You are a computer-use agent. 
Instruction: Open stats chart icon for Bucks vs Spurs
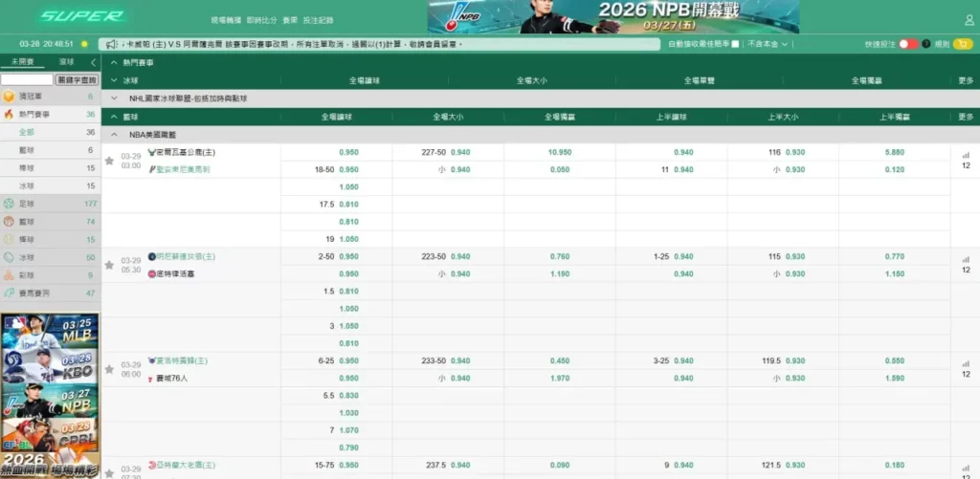click(x=966, y=155)
